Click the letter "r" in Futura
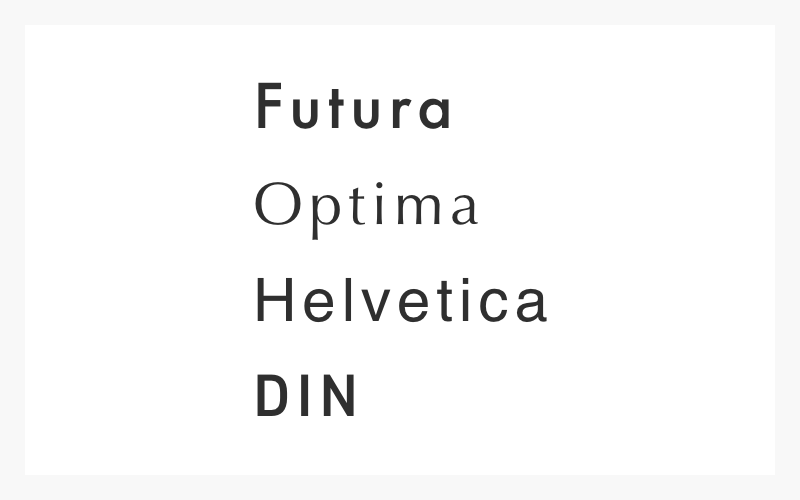 (x=399, y=112)
